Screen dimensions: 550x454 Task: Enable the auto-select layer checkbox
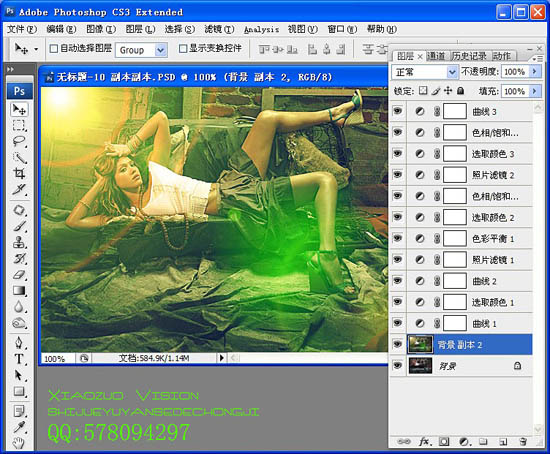(54, 48)
